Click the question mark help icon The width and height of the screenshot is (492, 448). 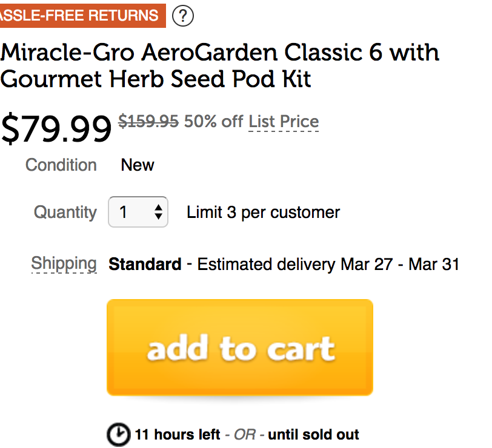(183, 16)
